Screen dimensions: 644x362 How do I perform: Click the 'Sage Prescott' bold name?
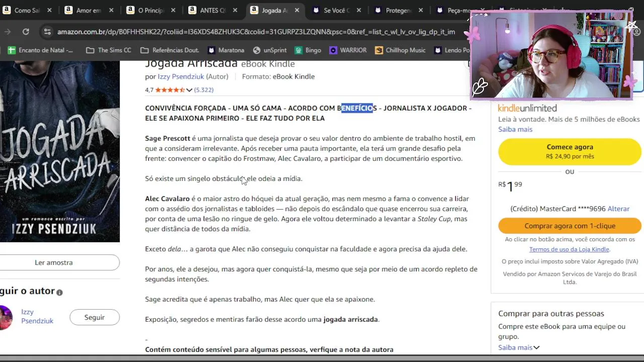[x=168, y=138]
